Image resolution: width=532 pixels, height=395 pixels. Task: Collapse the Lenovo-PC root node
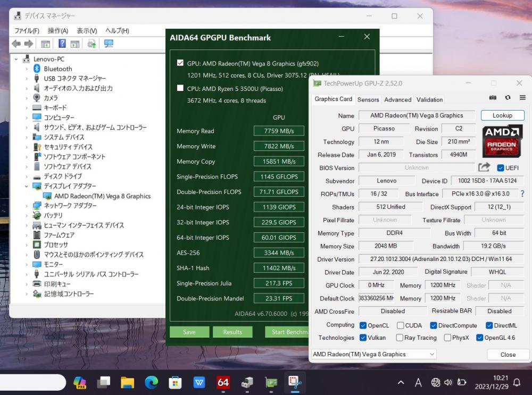coord(16,59)
